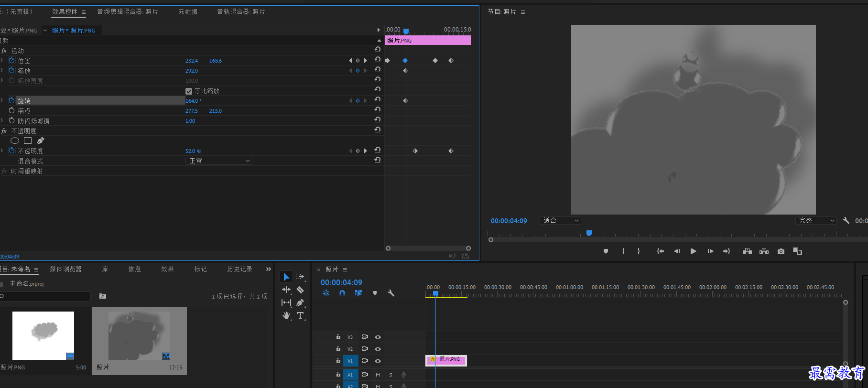Open the 效果控件 panel menu
Image resolution: width=868 pixels, height=388 pixels.
click(83, 12)
